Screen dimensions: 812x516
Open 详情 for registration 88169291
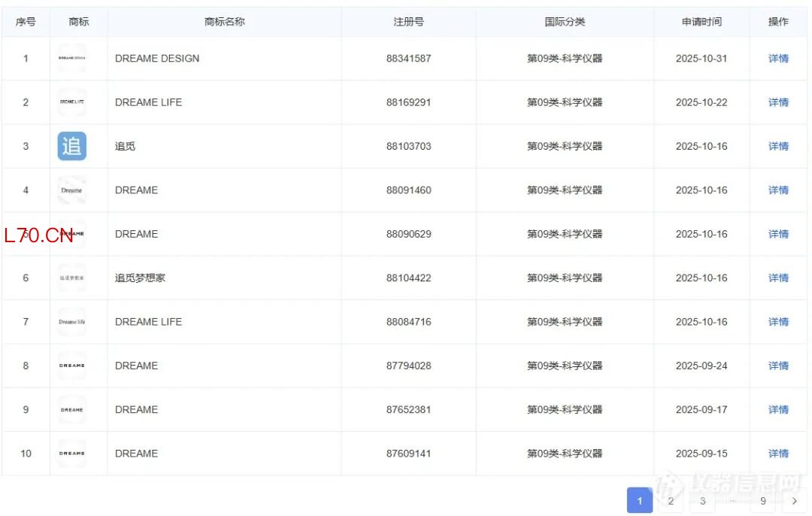click(778, 102)
